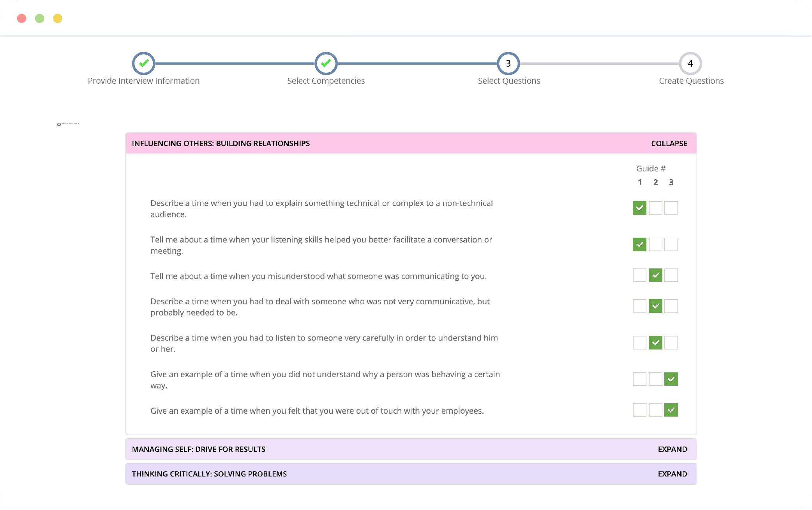This screenshot has height=510, width=812.
Task: Check Guide 2 for out of touch employees question
Action: click(x=655, y=410)
